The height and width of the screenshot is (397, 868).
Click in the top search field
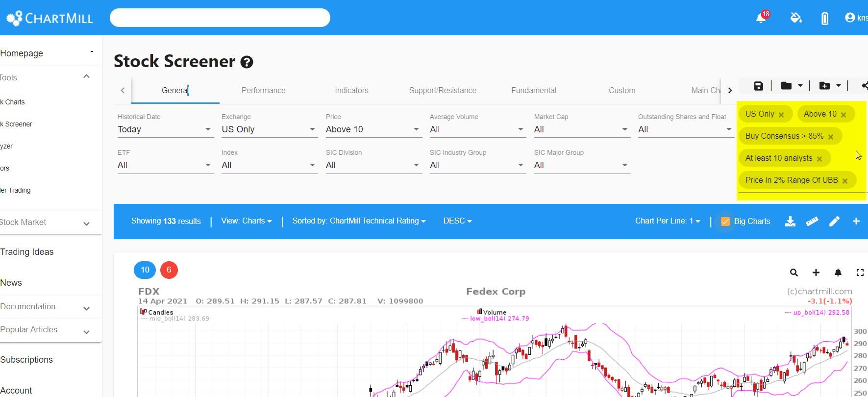220,18
